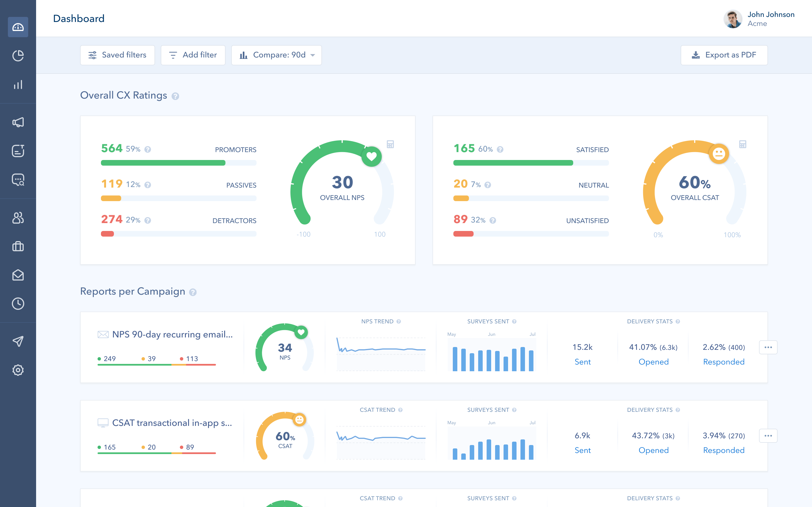Click the paper plane send sidebar icon
Viewport: 812px width, 507px height.
(18, 341)
